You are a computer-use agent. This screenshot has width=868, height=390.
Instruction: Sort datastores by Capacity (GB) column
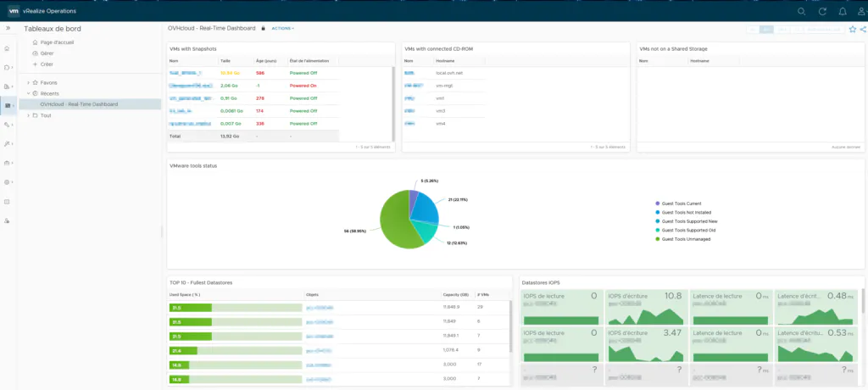point(455,295)
